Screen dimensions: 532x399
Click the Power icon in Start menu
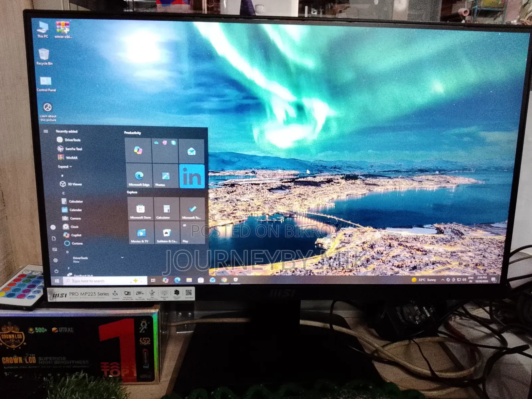(57, 271)
